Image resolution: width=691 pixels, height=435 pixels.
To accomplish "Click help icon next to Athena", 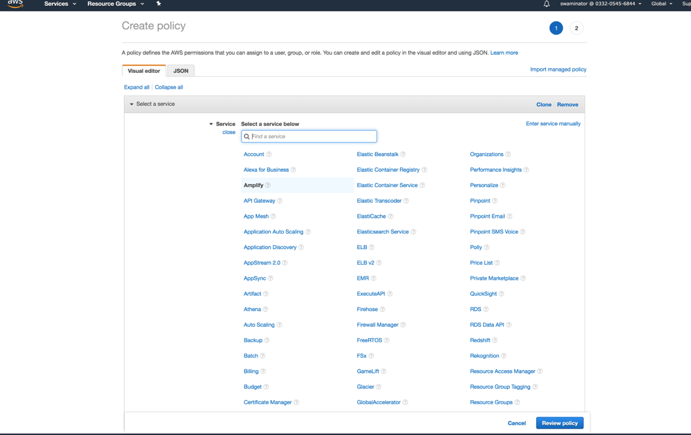I will point(265,309).
